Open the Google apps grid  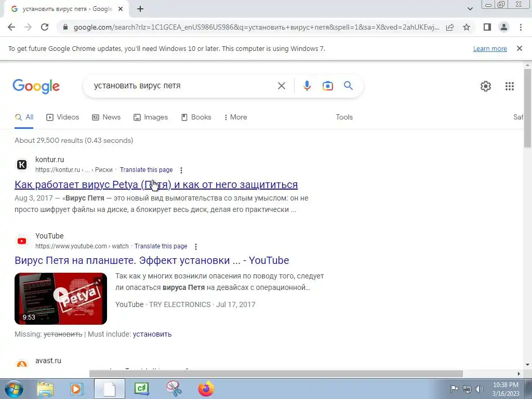pos(509,86)
